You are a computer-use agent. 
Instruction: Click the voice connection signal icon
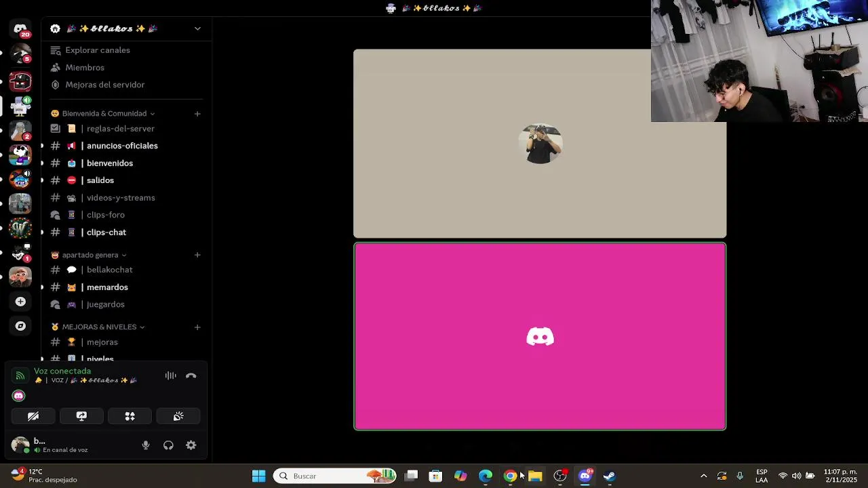pos(20,375)
